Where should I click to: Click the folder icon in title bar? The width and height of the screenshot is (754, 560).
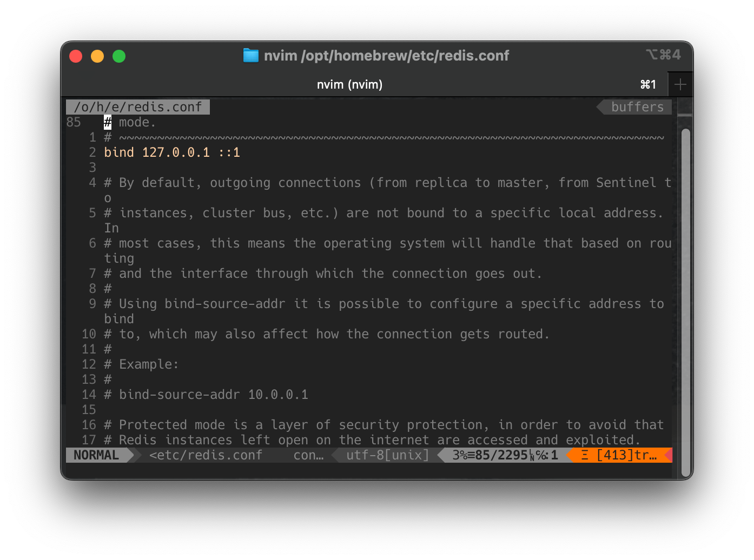[250, 56]
